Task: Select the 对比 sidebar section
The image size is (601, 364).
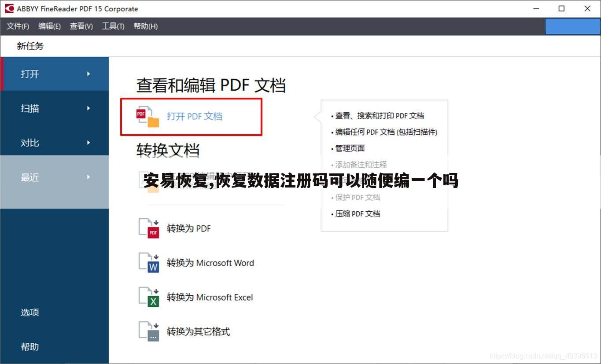Action: click(55, 143)
